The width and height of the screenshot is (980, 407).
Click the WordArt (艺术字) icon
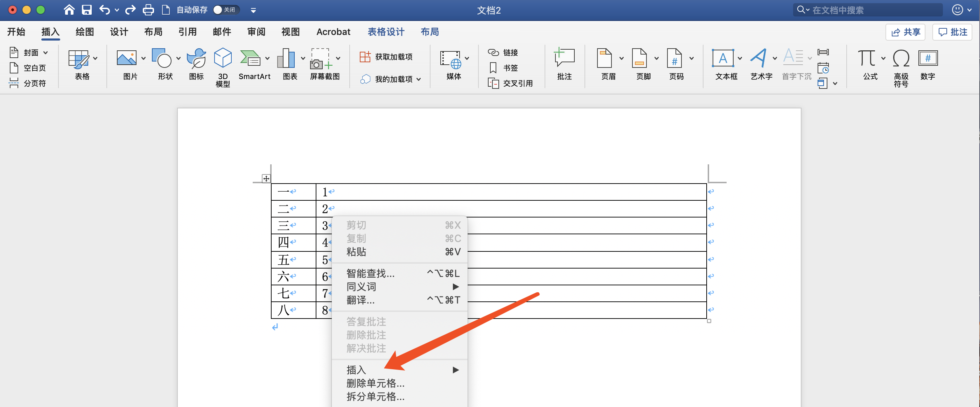tap(758, 59)
